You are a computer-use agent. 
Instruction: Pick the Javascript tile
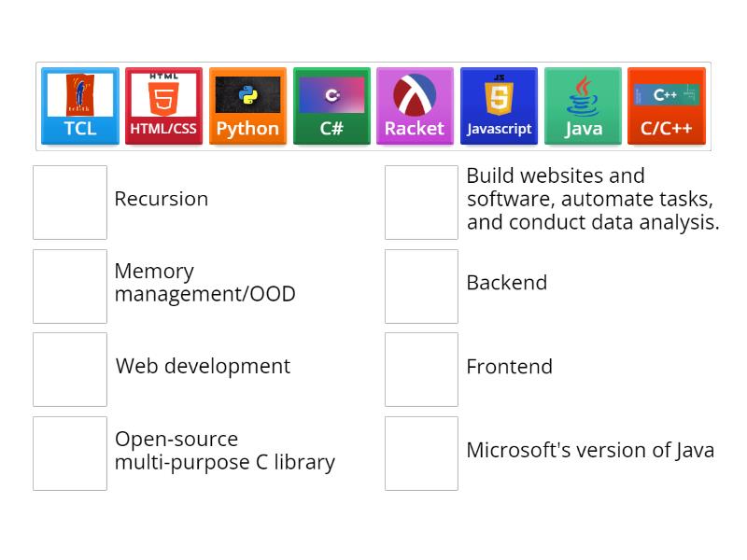tap(499, 105)
